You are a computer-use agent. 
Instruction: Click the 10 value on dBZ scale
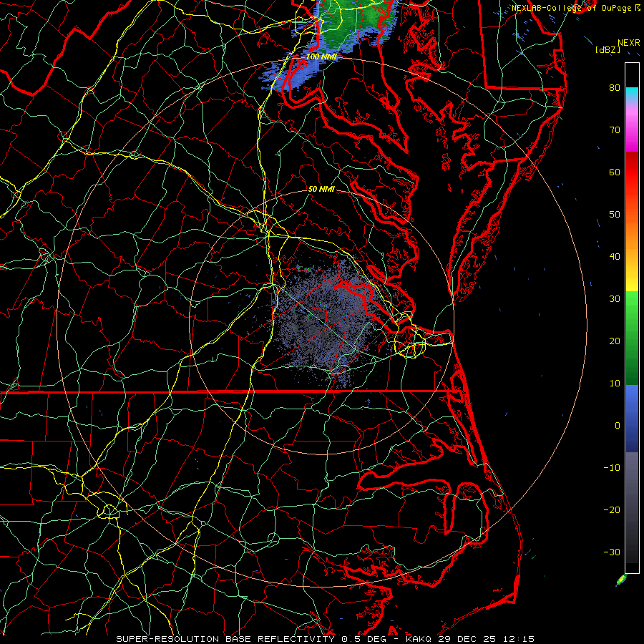point(615,384)
